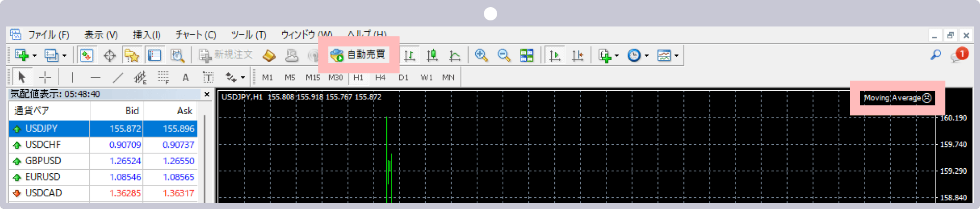980x209 pixels.
Task: Open the ファイル (F) menu
Action: 48,35
